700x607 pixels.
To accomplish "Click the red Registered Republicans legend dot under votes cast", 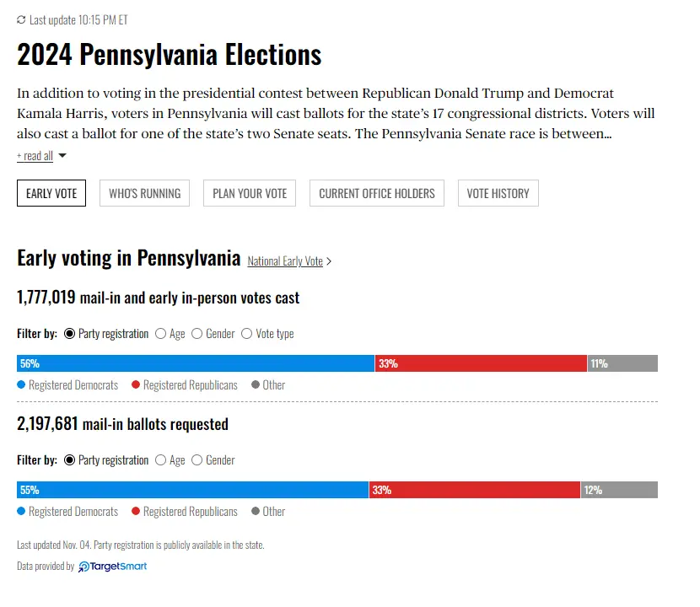I will click(x=136, y=385).
